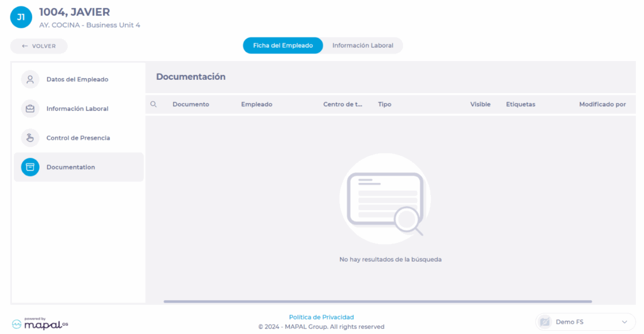
Task: Click the Demo FS account icon
Action: click(x=545, y=322)
